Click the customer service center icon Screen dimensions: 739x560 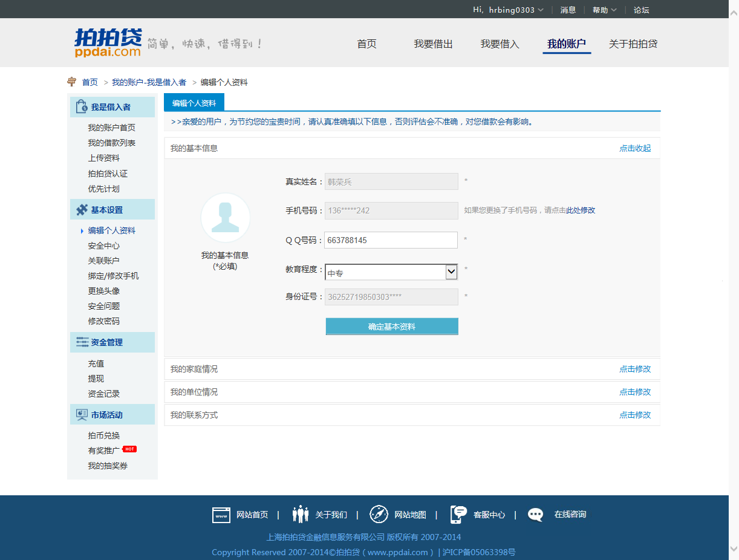pos(458,515)
